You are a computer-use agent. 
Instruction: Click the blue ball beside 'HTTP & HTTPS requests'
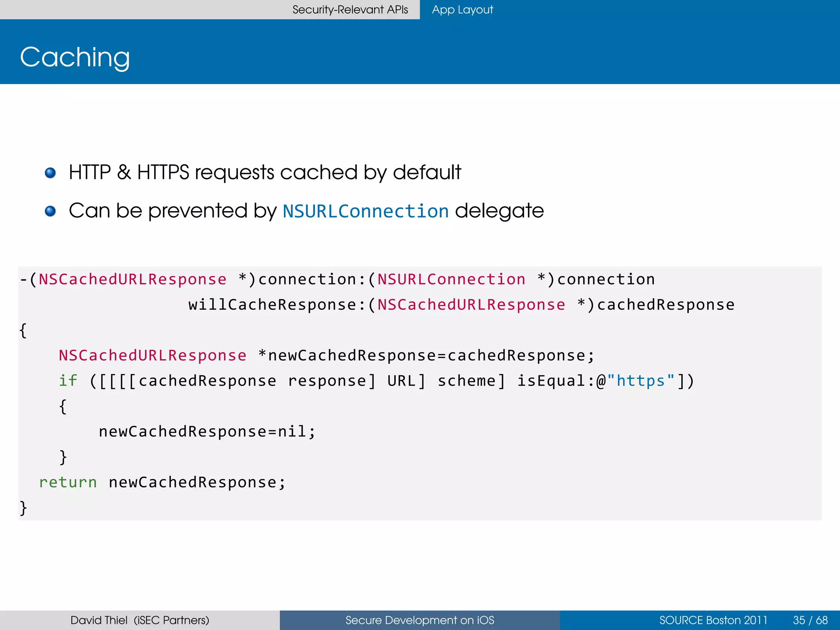[x=50, y=173]
